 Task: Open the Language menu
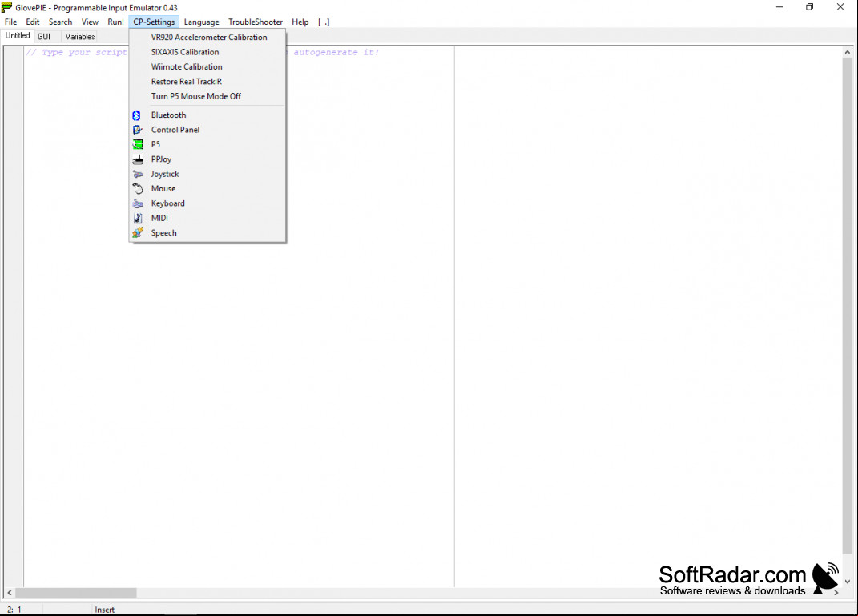point(201,22)
